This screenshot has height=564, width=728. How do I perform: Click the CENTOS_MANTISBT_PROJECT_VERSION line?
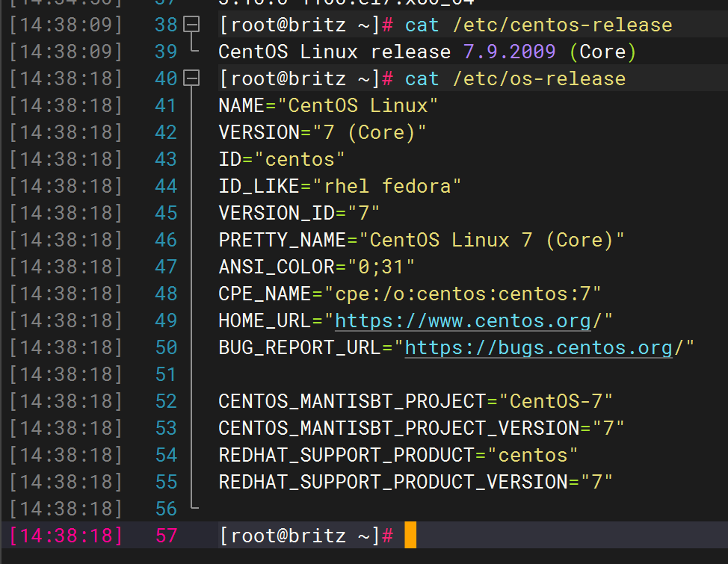click(x=422, y=429)
